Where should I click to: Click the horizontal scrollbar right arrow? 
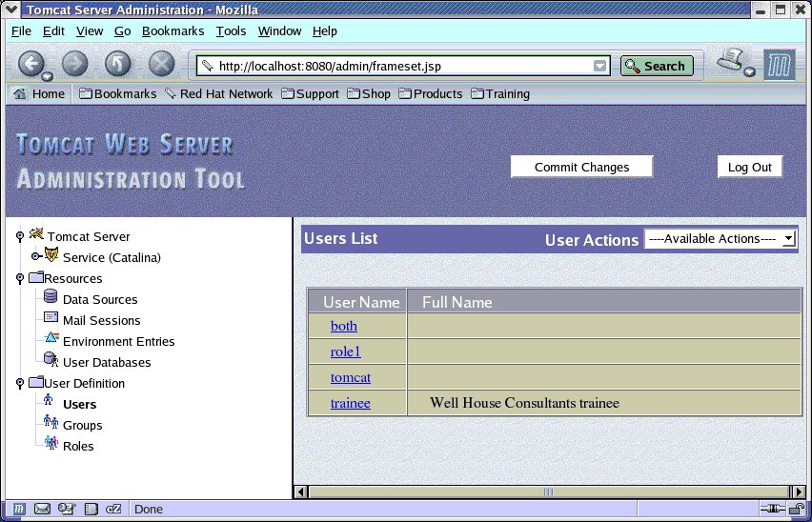(799, 492)
